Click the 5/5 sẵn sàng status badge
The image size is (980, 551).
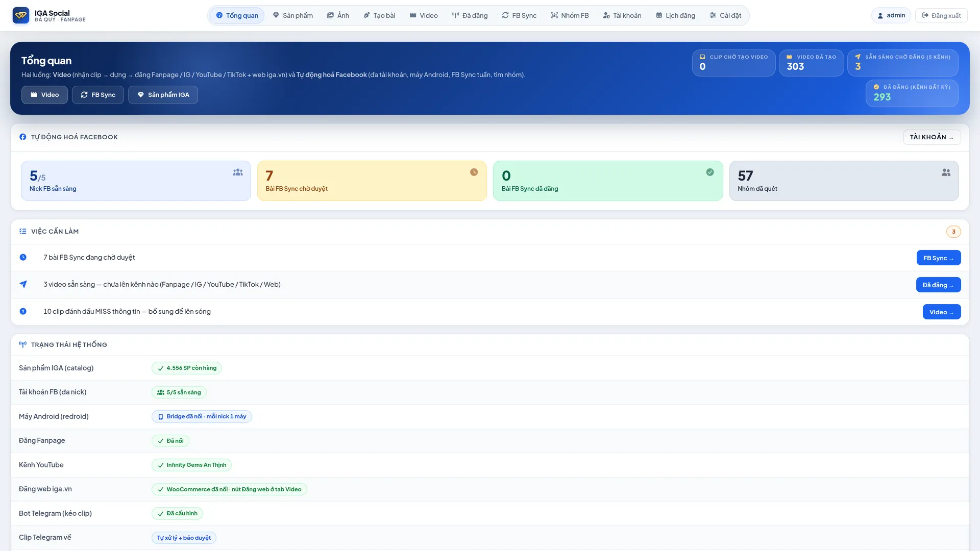pos(179,392)
